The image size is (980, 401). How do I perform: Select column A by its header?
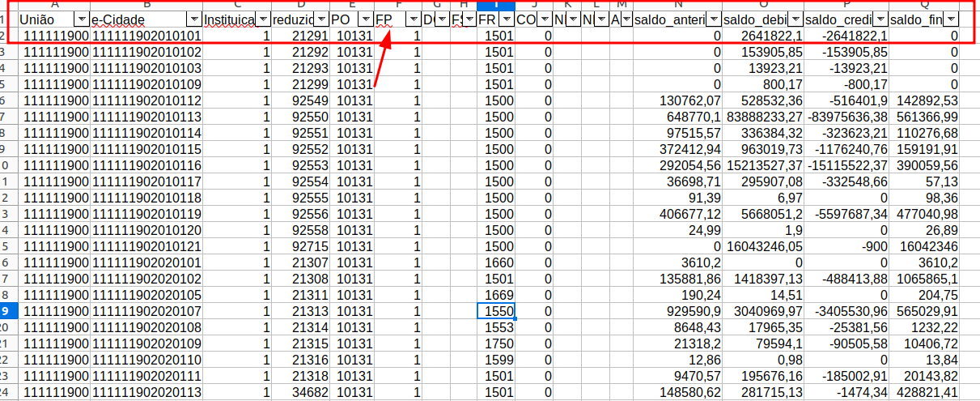pos(54,5)
